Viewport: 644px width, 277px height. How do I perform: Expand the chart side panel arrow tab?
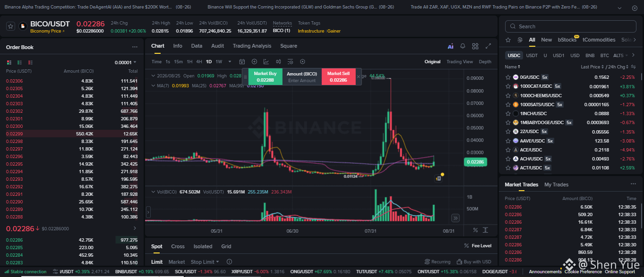coord(148,213)
